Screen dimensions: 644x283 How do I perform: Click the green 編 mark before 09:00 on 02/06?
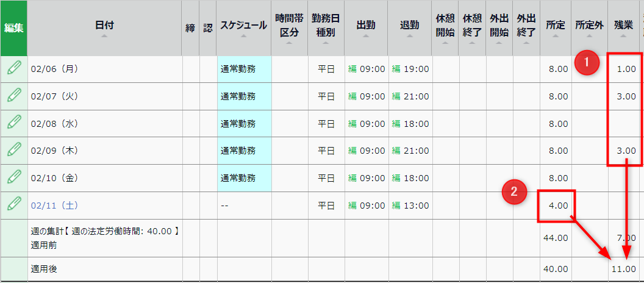pyautogui.click(x=352, y=69)
